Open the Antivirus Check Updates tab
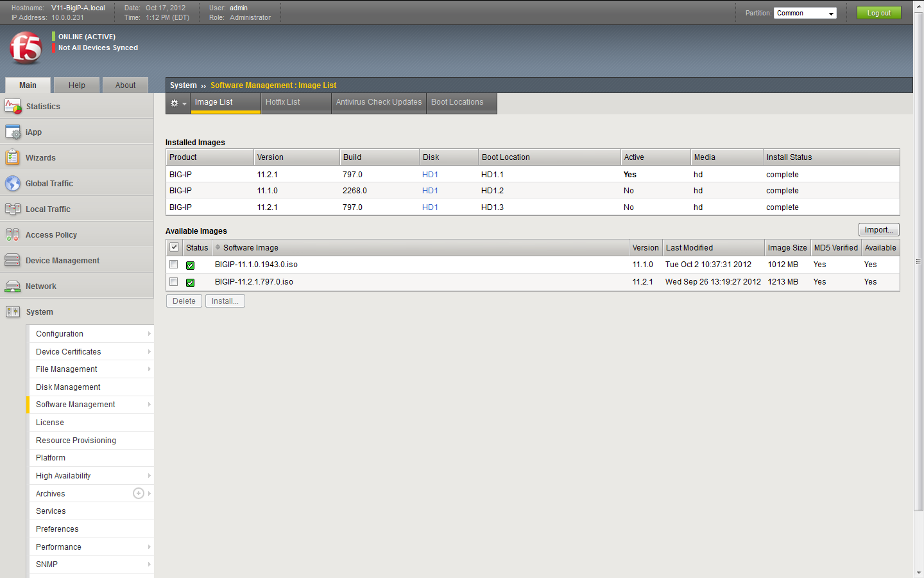This screenshot has width=924, height=578. 379,103
